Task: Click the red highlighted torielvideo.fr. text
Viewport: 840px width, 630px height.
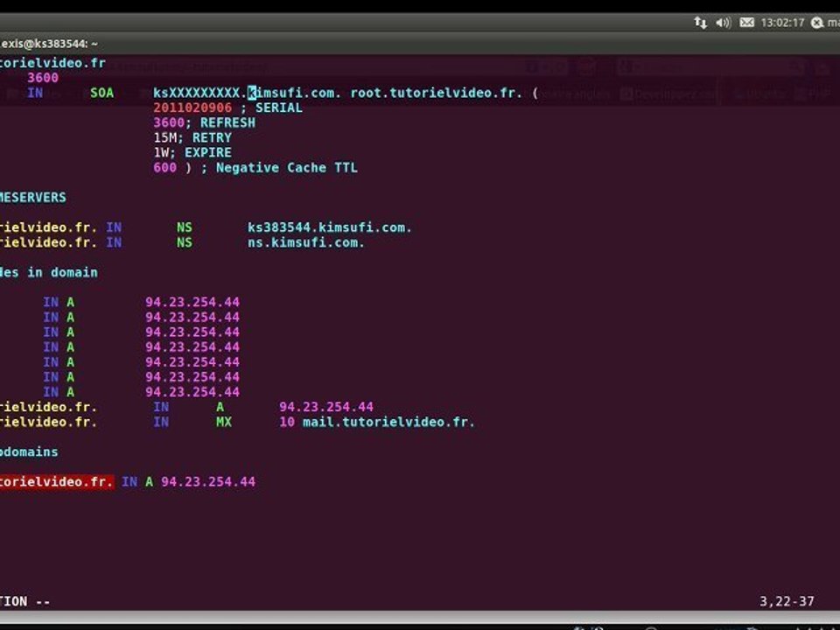Action: (x=57, y=481)
